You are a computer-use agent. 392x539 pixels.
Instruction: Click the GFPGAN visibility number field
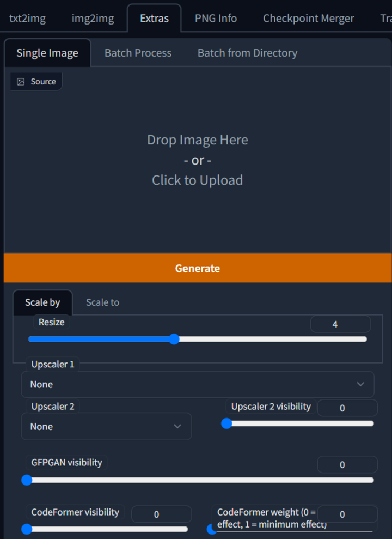[x=347, y=464]
